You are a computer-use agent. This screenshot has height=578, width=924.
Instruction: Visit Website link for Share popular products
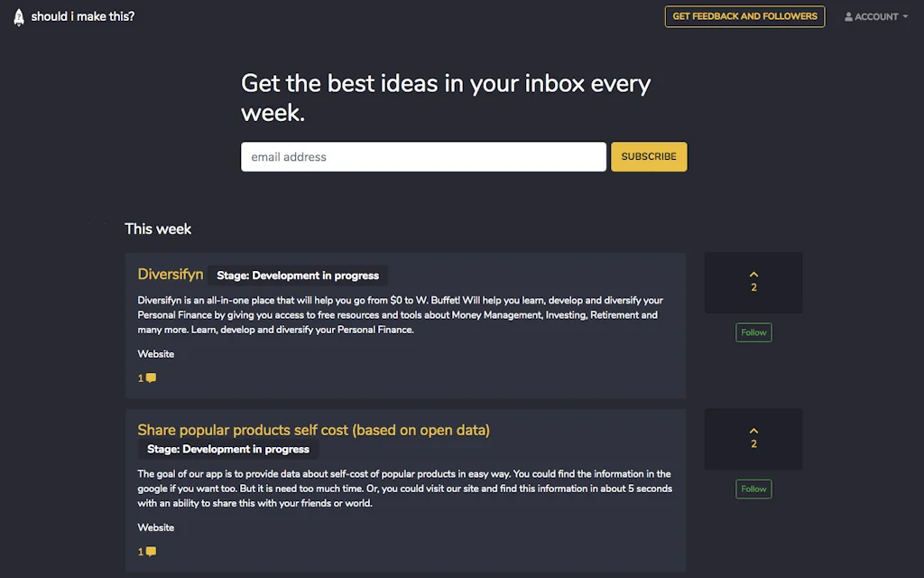(156, 527)
